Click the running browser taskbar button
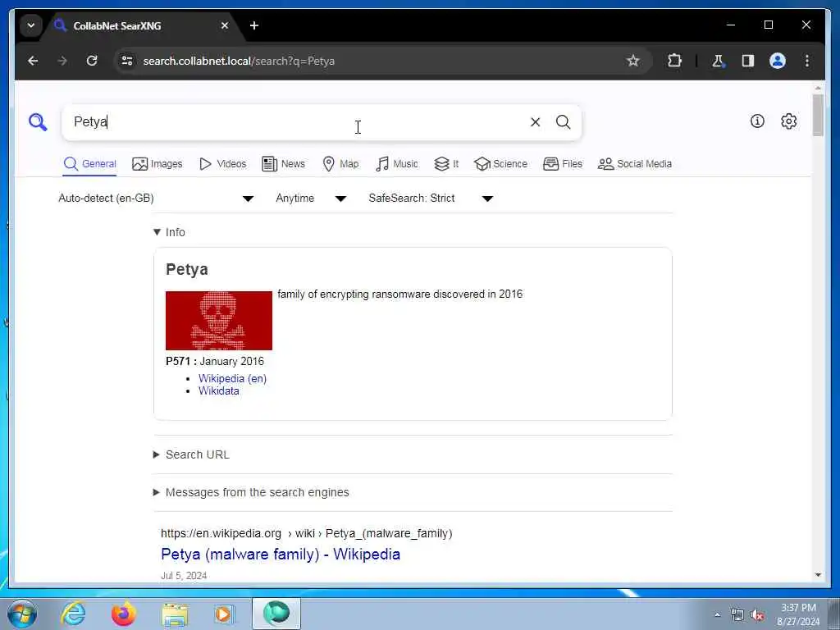Image resolution: width=840 pixels, height=630 pixels. pos(276,614)
